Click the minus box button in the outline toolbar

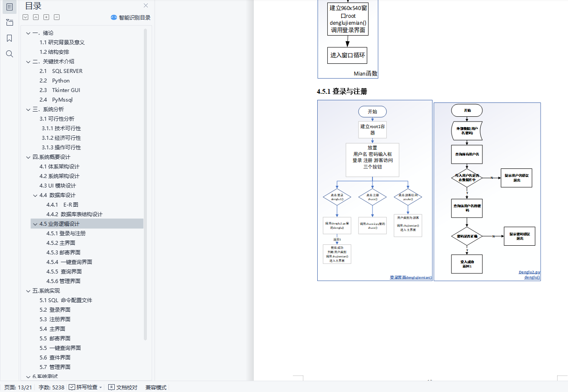point(57,17)
